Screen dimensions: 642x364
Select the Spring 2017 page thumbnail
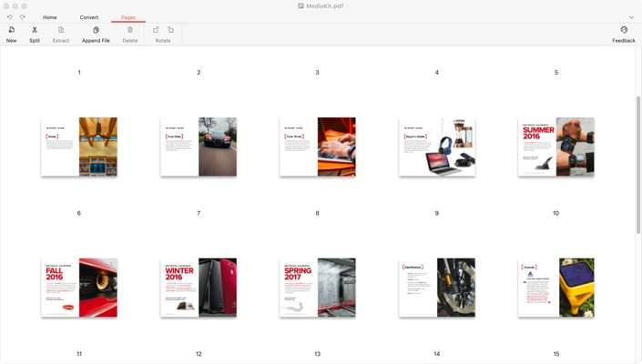pos(317,288)
